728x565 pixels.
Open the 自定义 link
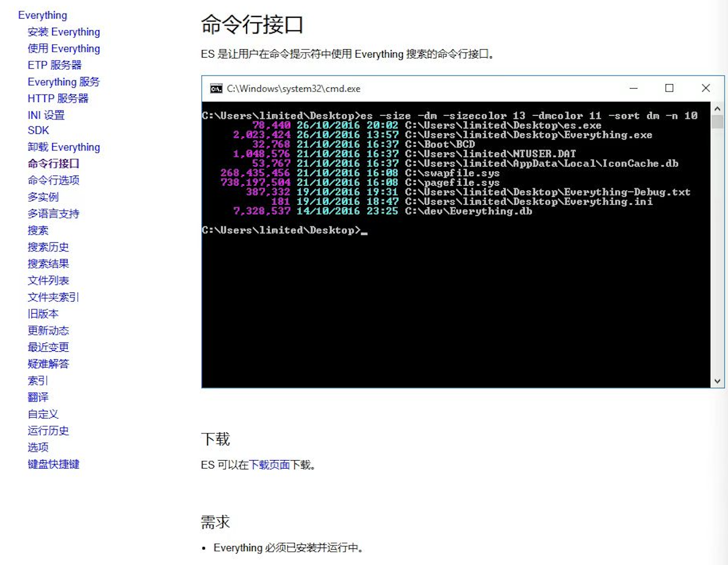pyautogui.click(x=43, y=414)
